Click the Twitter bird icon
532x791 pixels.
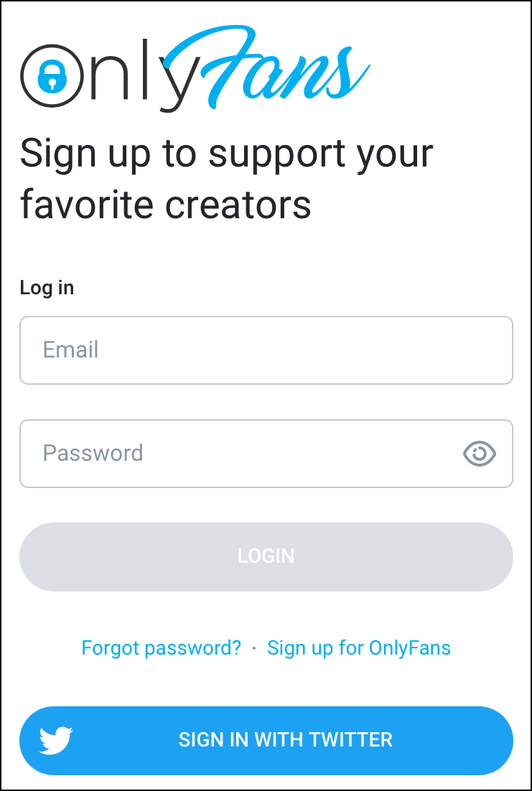(x=56, y=740)
